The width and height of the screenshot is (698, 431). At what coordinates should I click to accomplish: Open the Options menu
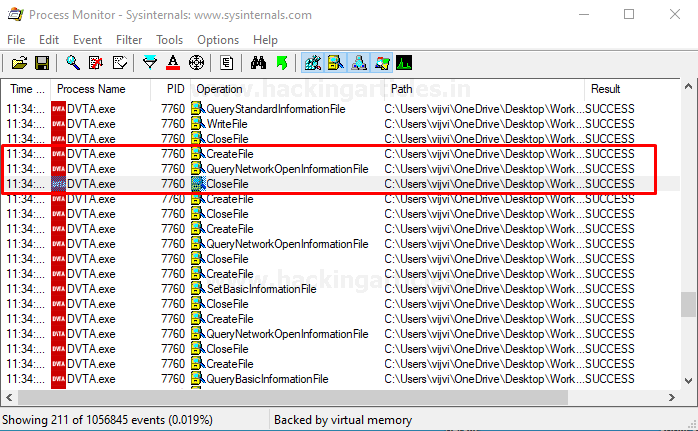point(218,40)
